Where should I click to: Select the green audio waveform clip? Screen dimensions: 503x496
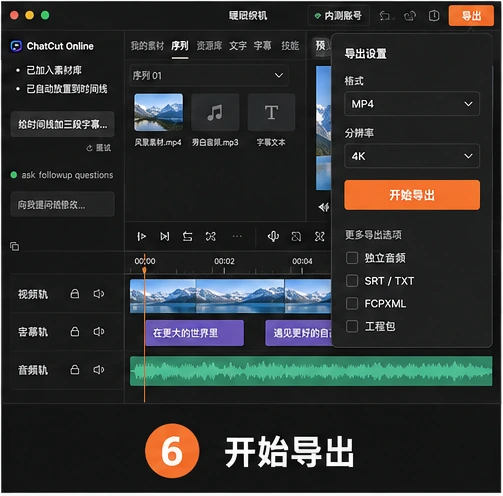(311, 371)
